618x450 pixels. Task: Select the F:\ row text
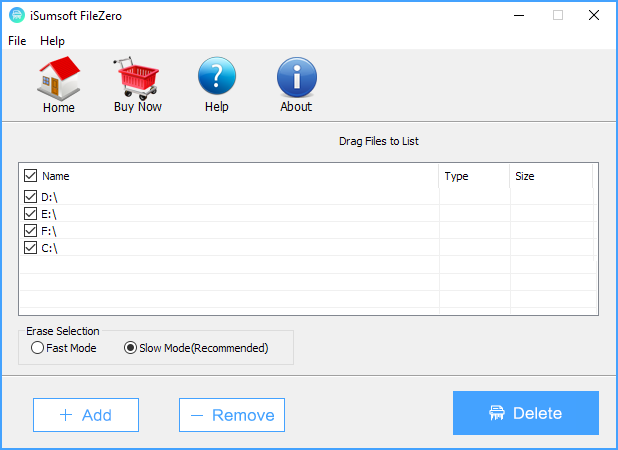pyautogui.click(x=49, y=231)
